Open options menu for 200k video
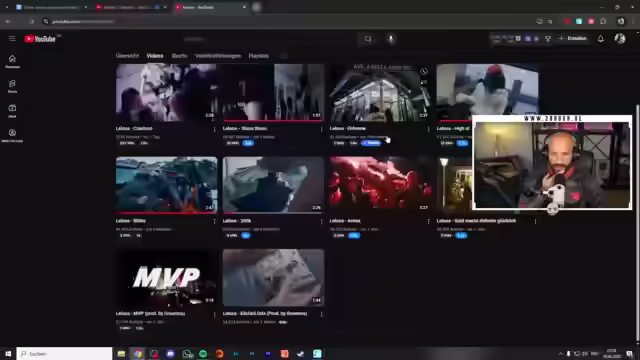The height and width of the screenshot is (360, 640). click(321, 222)
